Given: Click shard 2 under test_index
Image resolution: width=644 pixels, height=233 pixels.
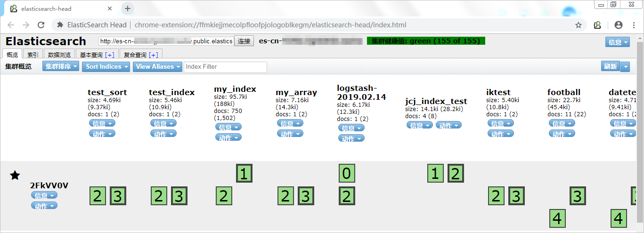Looking at the screenshot, I should (159, 196).
